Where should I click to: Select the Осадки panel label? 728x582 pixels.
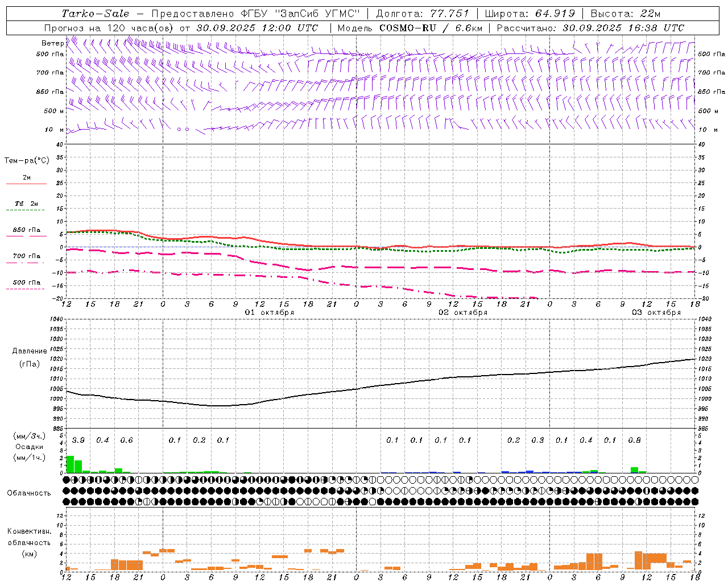click(x=29, y=447)
